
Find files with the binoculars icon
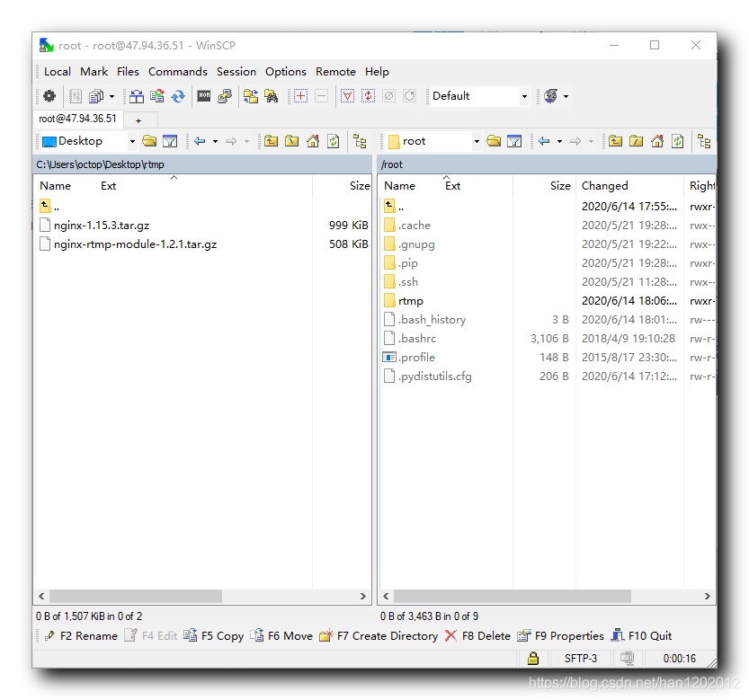click(x=272, y=96)
